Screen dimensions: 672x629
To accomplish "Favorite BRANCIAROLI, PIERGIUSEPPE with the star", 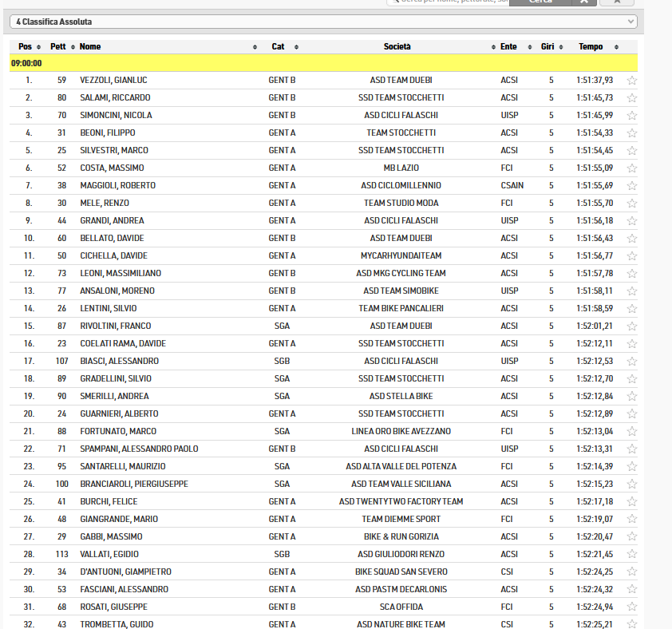I will coord(632,485).
